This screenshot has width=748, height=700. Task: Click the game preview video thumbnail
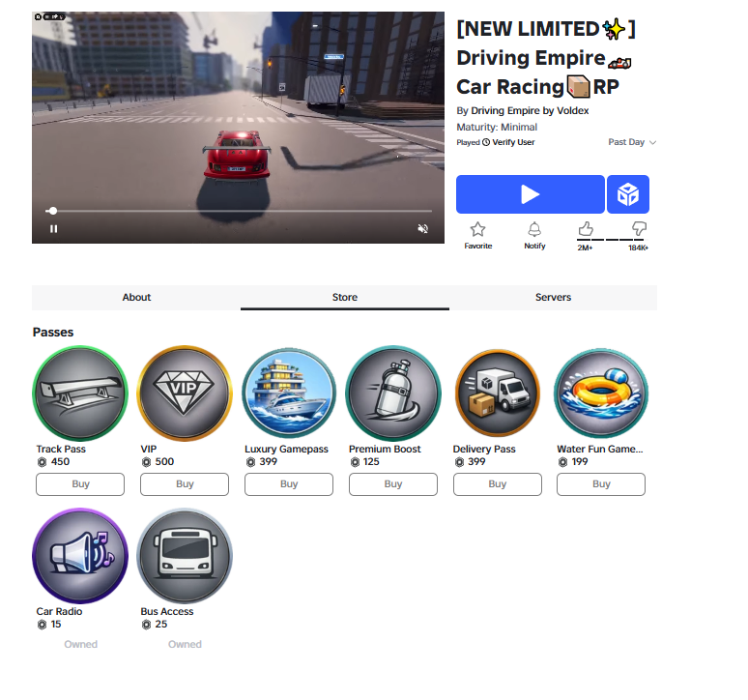[x=238, y=128]
